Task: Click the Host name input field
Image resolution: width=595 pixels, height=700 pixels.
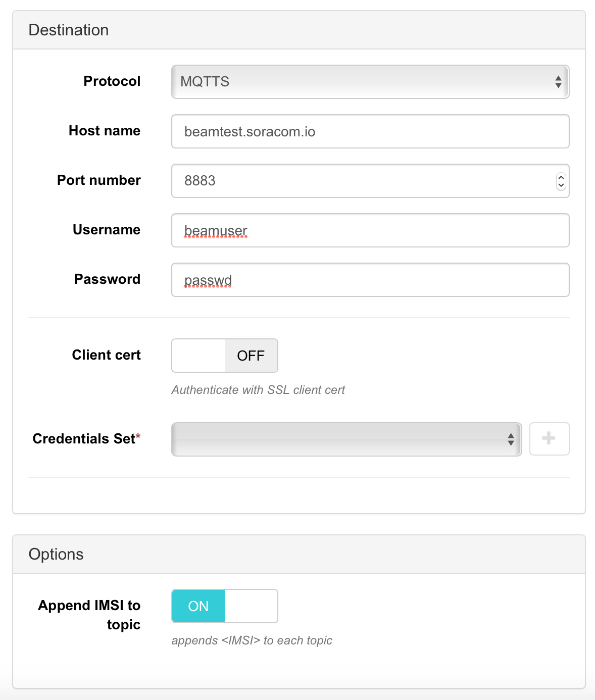Action: 370,131
